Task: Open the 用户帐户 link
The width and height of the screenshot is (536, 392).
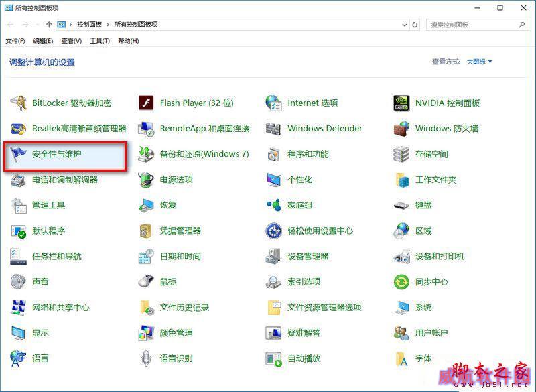Action: point(431,333)
